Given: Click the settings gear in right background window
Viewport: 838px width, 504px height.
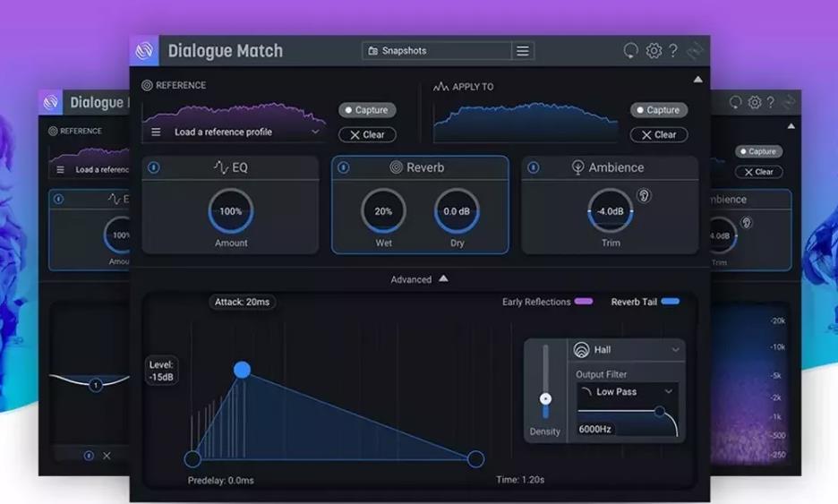Looking at the screenshot, I should tap(755, 102).
